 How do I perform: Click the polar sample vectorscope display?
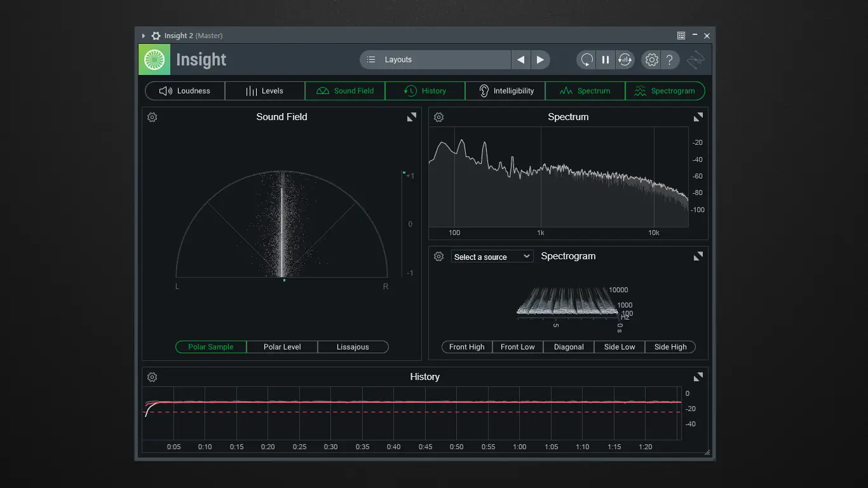point(281,224)
